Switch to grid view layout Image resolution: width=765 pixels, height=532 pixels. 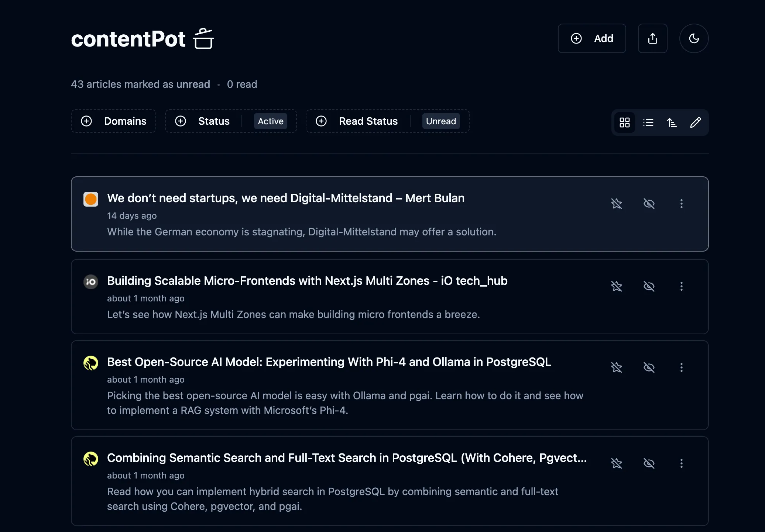click(625, 122)
